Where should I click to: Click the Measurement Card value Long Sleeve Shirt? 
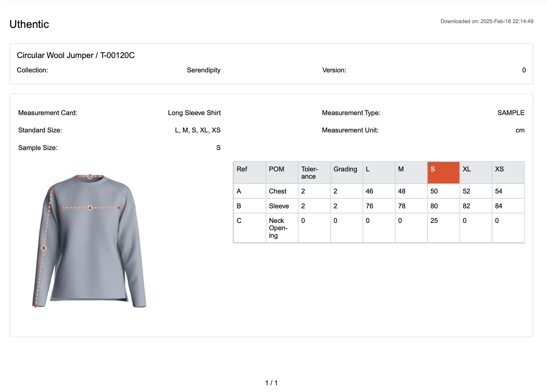click(194, 113)
